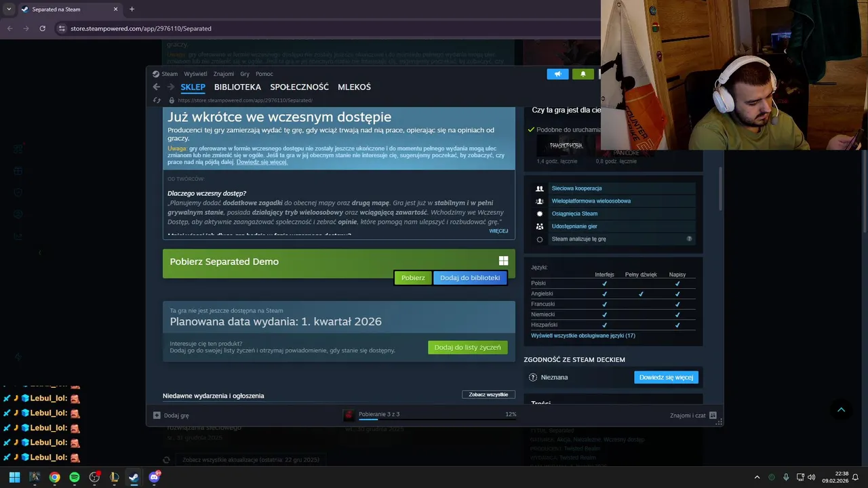Open the Gry menu
The height and width of the screenshot is (488, 868).
point(245,74)
